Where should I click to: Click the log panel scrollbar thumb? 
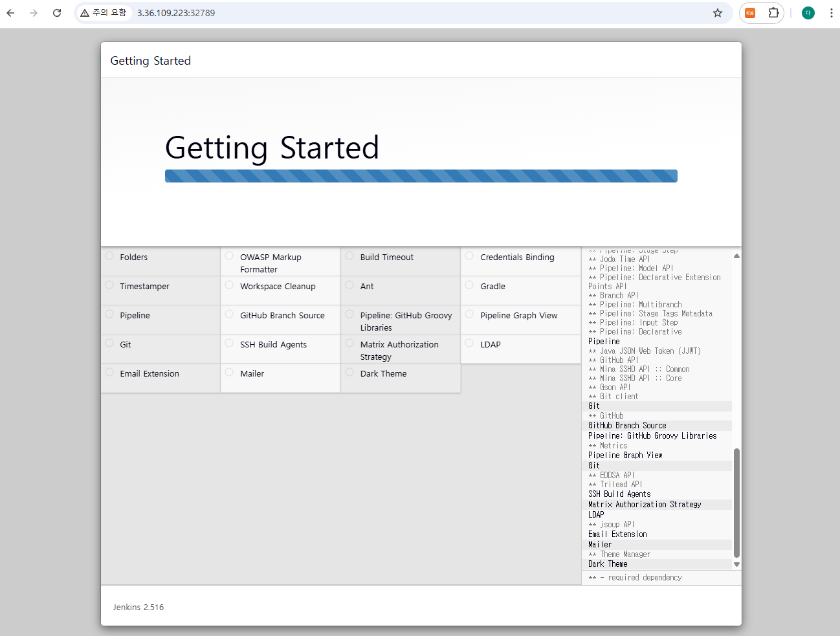click(x=736, y=503)
